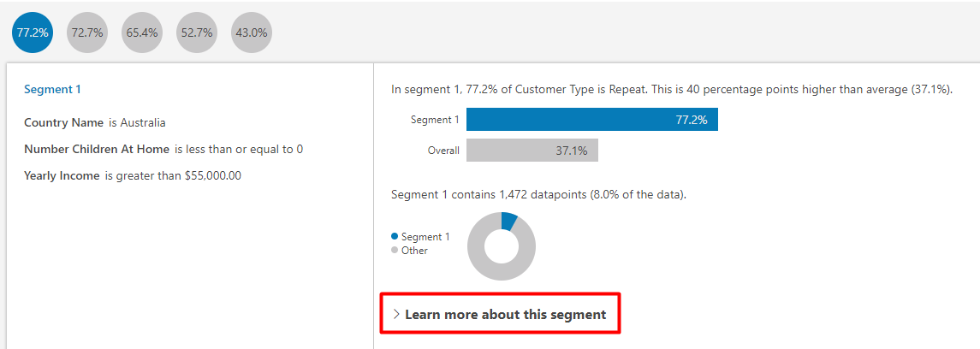Click the Segment 1 heading link
Viewport: 980px width, 349px height.
click(x=52, y=89)
